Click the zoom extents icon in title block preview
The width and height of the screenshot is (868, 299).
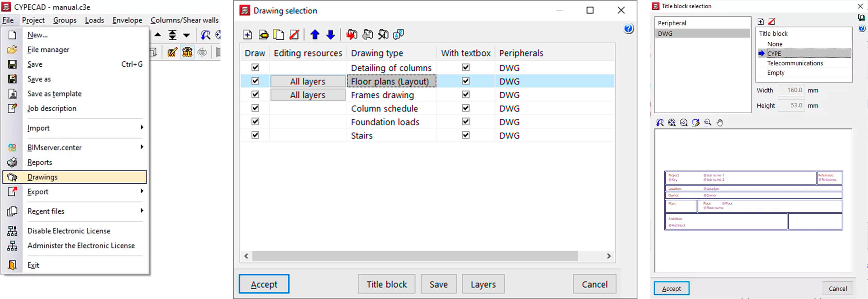point(672,122)
